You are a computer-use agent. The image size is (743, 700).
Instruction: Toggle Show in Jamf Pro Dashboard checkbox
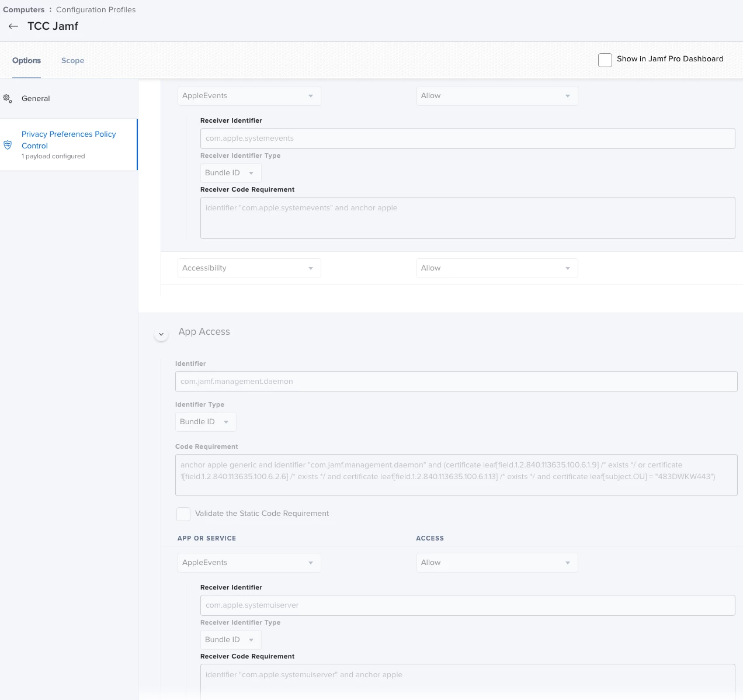605,60
